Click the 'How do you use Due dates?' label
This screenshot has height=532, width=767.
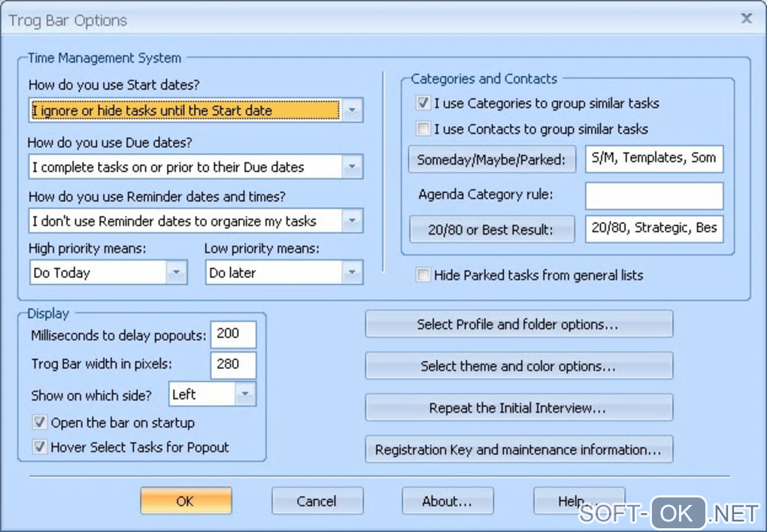110,142
